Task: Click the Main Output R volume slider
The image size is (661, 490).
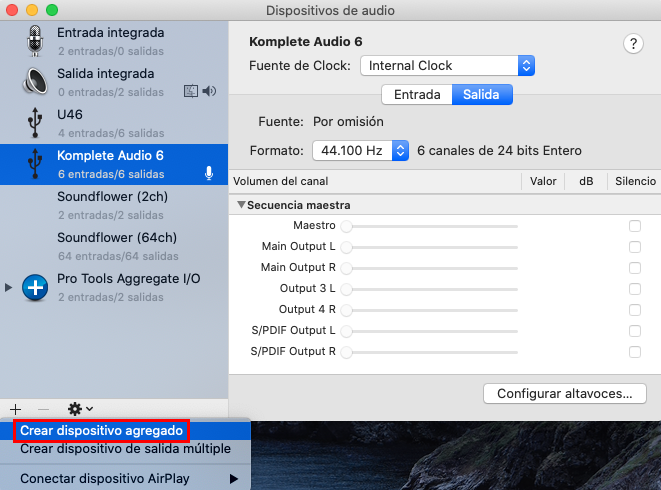Action: [429, 268]
